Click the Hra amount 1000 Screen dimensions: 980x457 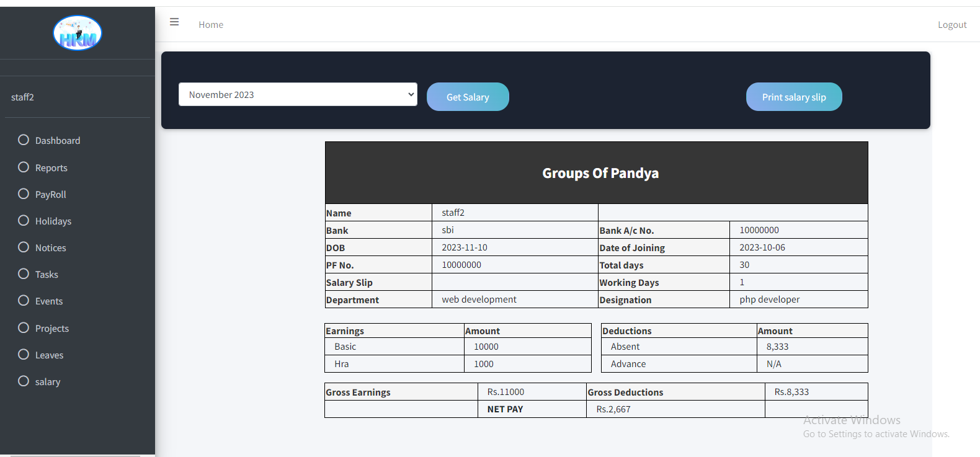coord(484,364)
